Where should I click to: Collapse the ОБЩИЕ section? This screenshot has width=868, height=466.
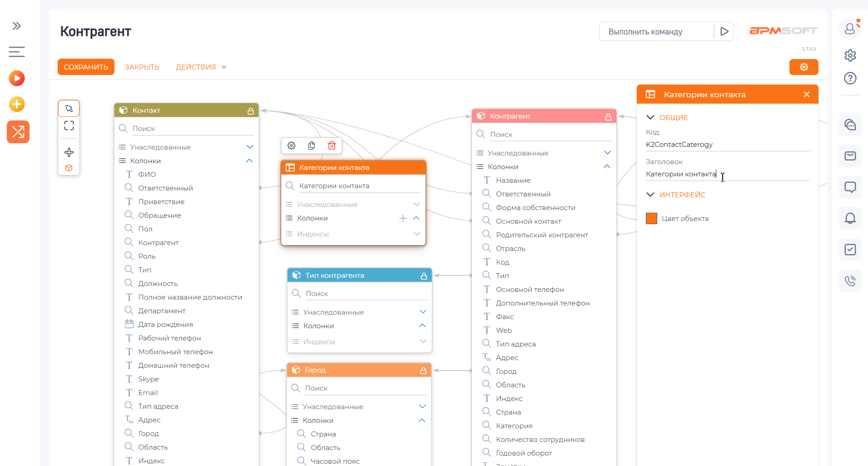pos(650,117)
